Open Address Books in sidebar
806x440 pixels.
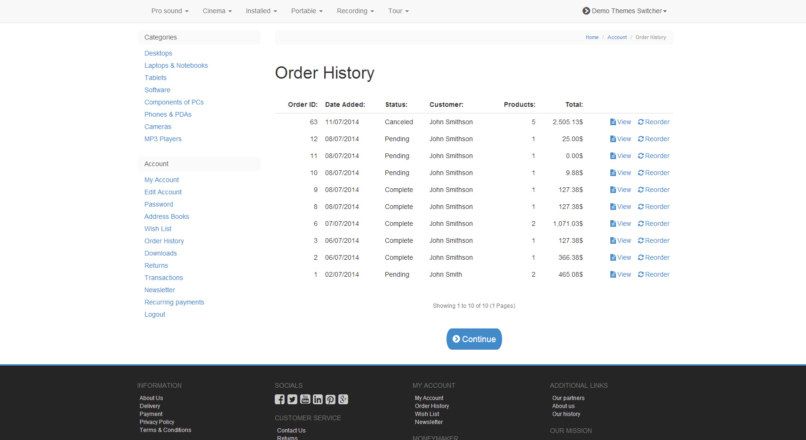coord(167,216)
